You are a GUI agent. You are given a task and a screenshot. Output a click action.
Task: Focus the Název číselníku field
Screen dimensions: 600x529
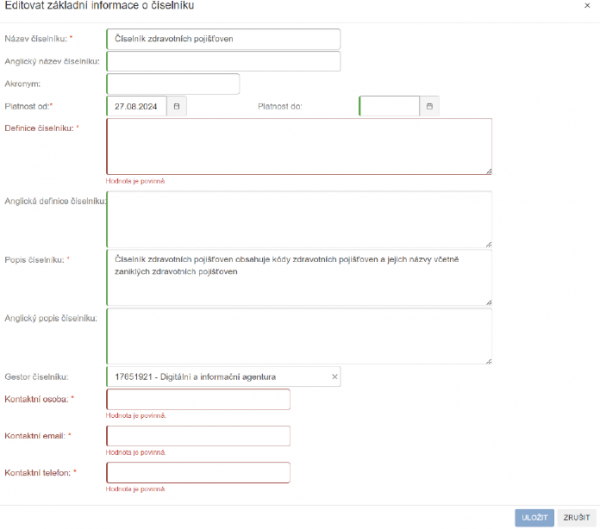tap(223, 39)
